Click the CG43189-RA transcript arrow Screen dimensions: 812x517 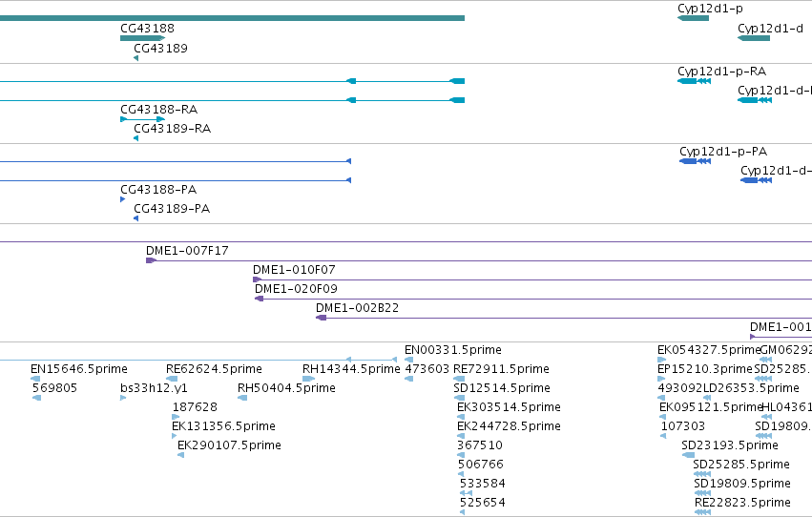pos(136,138)
